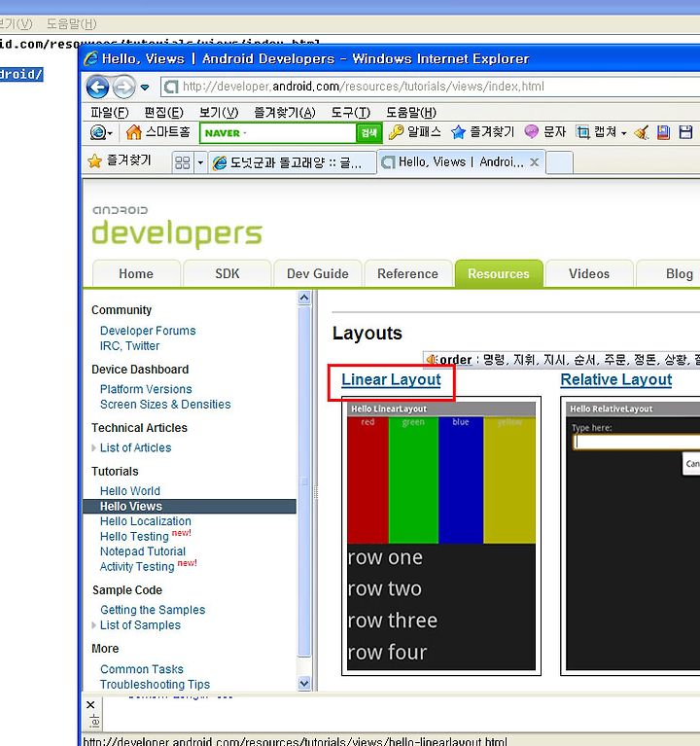Click the 스마트홈 house icon
Image resolution: width=700 pixels, height=746 pixels.
click(x=133, y=131)
